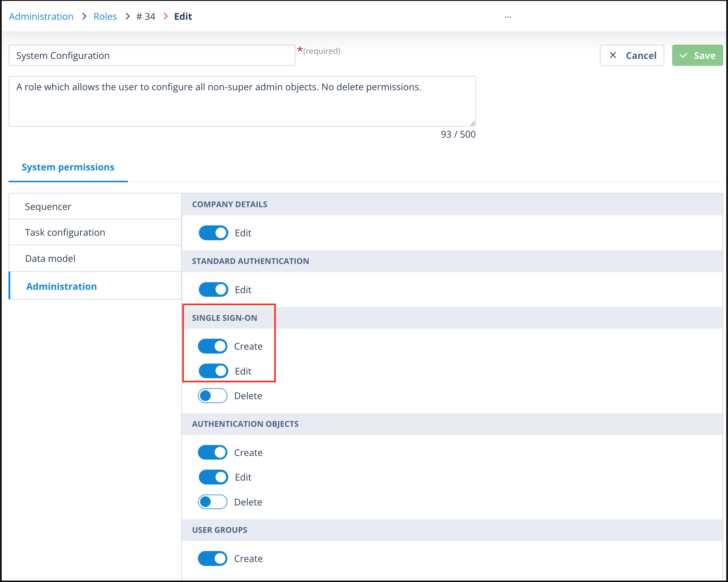Enable Authentication Objects Delete permission

213,502
